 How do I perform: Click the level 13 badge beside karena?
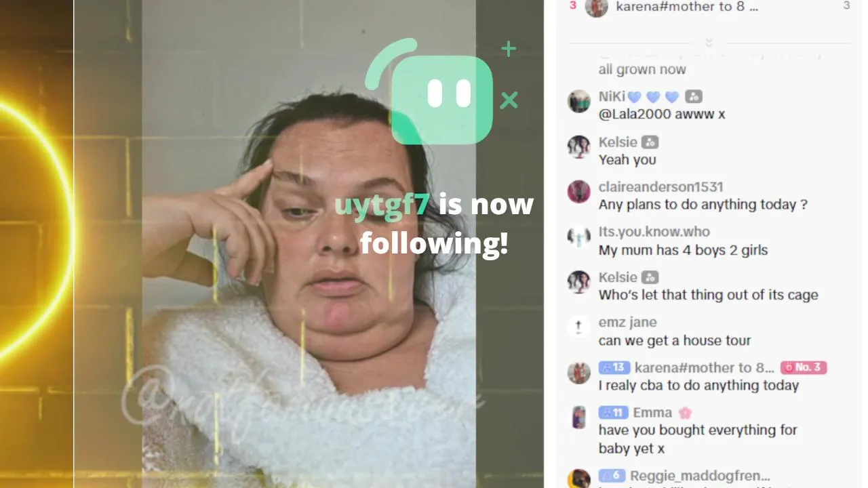click(x=614, y=367)
